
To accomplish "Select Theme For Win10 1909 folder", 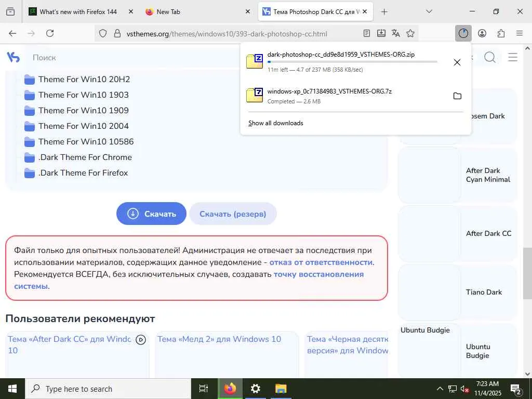I will click(76, 111).
